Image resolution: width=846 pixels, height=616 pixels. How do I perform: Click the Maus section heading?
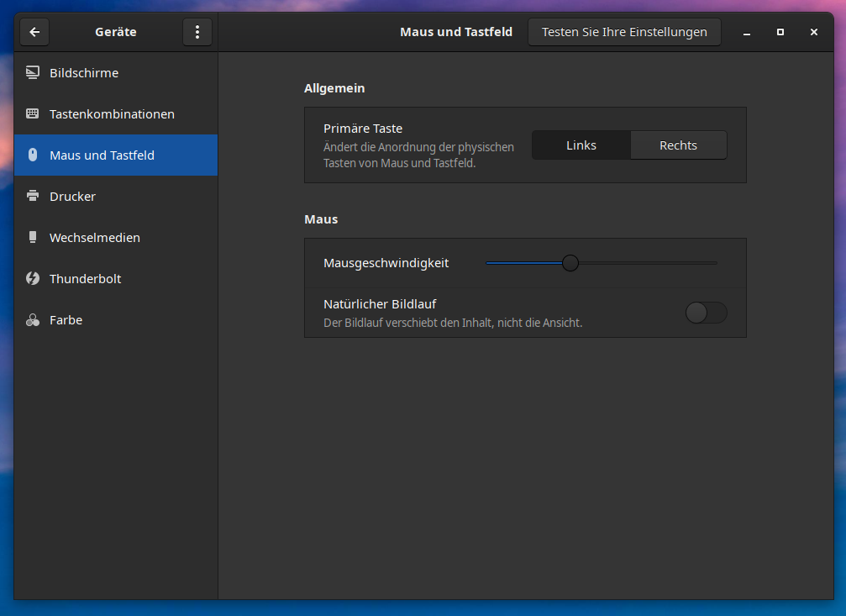[x=321, y=219]
